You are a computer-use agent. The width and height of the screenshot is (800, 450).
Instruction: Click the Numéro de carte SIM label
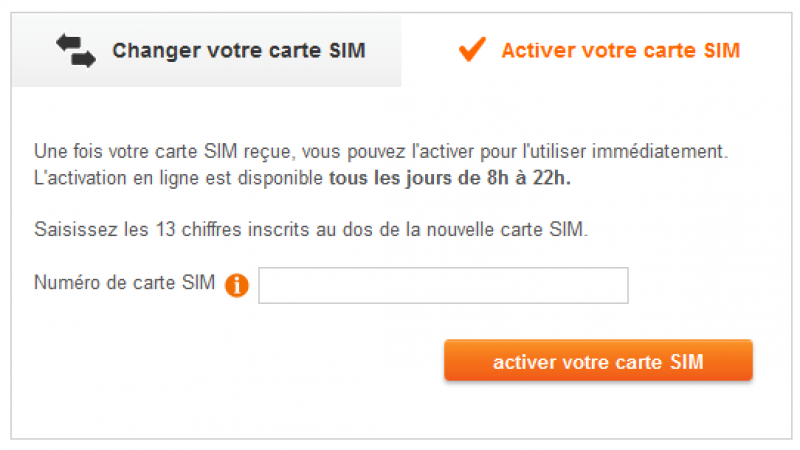124,283
